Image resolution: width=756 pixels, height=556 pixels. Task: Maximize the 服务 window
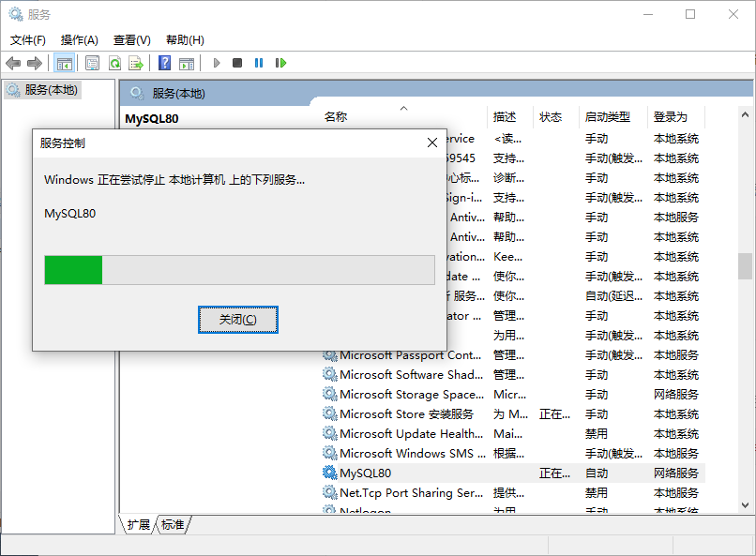[x=690, y=14]
